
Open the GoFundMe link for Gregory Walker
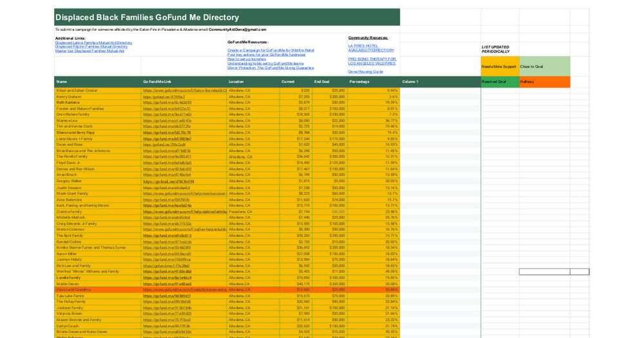point(168,181)
